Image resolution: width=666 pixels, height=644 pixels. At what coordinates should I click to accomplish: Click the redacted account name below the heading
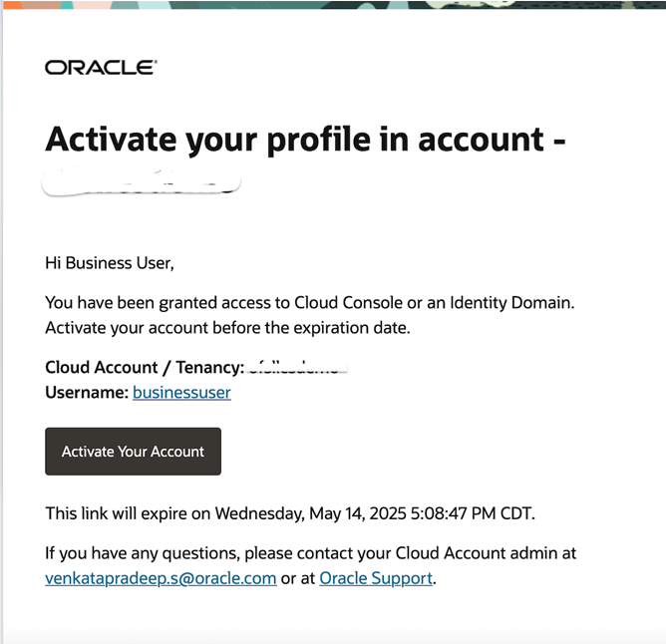click(142, 182)
